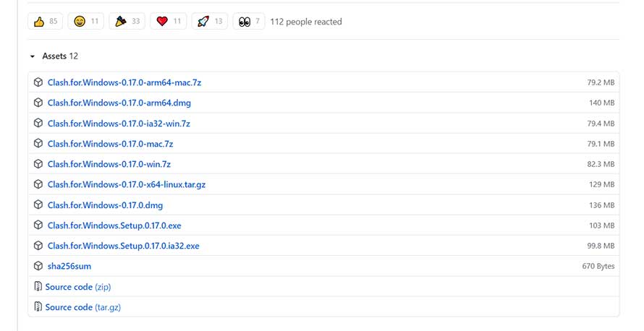Download Source code (zip)
The image size is (644, 331).
78,287
